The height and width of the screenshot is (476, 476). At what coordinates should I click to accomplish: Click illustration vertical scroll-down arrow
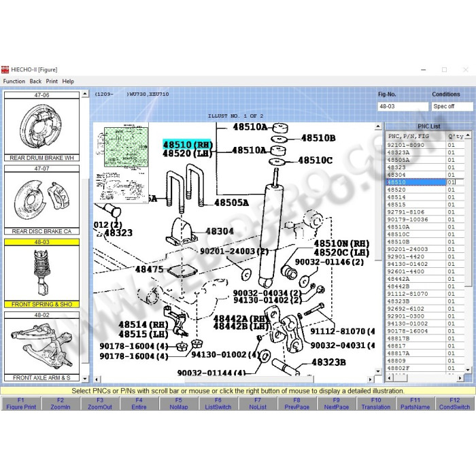coord(378,371)
